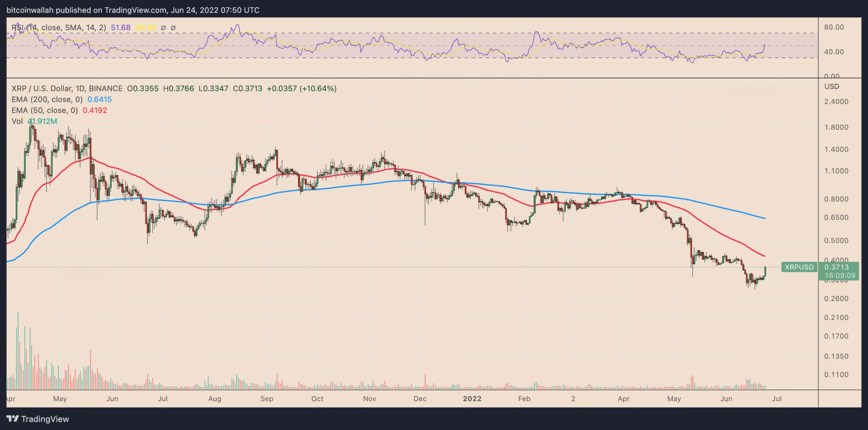The width and height of the screenshot is (868, 430).
Task: Click the 1.1000 price axis label
Action: pos(836,171)
